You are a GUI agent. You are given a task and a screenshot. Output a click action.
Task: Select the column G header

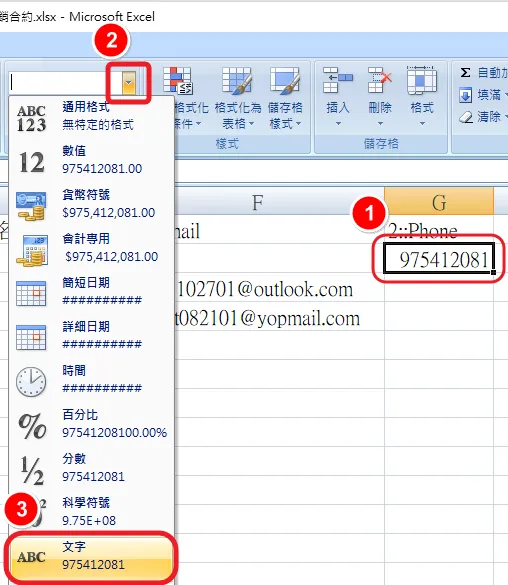point(439,201)
